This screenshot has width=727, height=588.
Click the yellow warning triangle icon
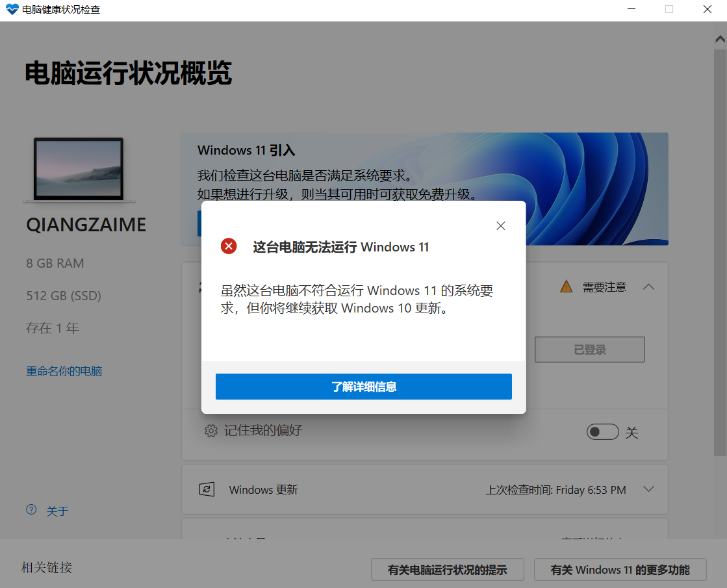(567, 287)
